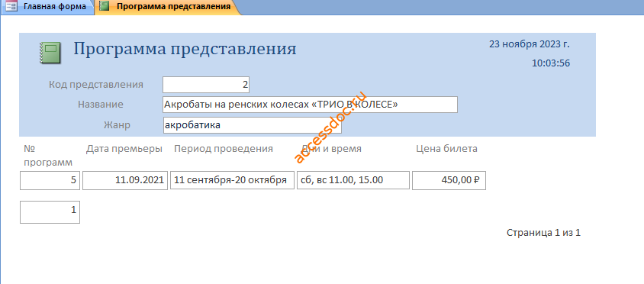
Task: Click the Код представления label
Action: click(96, 85)
